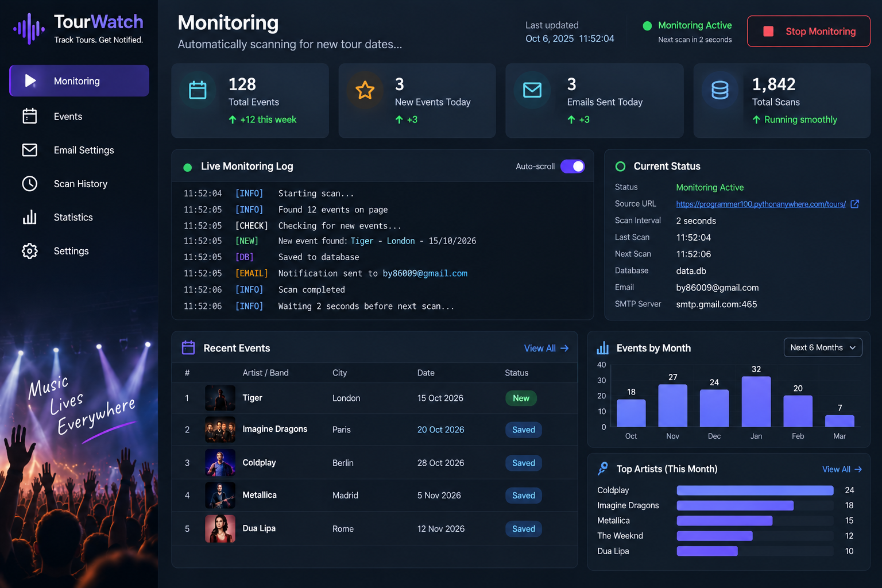This screenshot has height=588, width=882.
Task: Open the Monitoring page in sidebar
Action: coord(79,80)
